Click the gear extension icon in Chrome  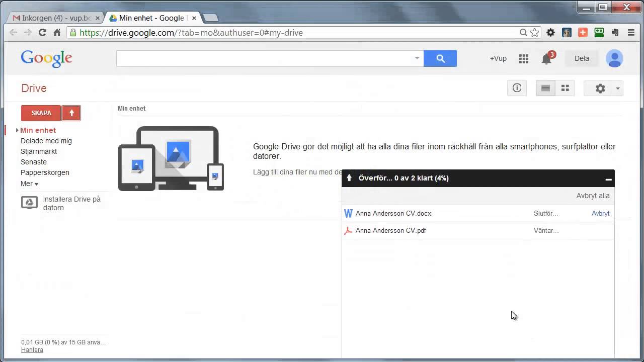click(550, 33)
